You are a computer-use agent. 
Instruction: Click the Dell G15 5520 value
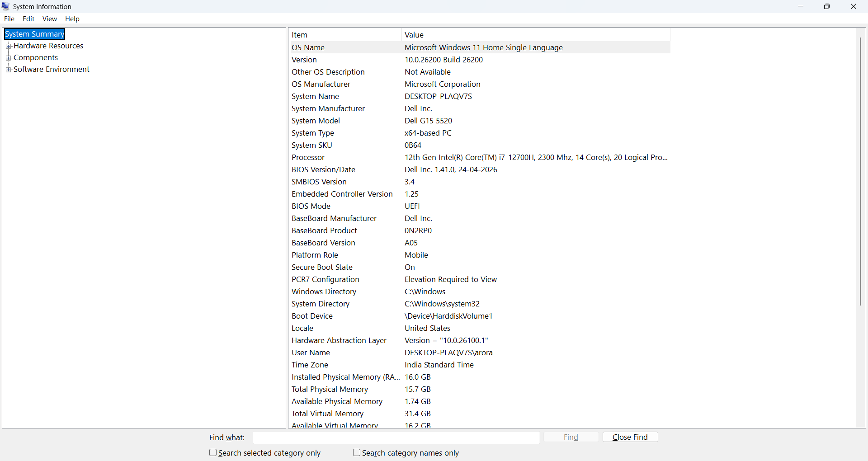(429, 121)
